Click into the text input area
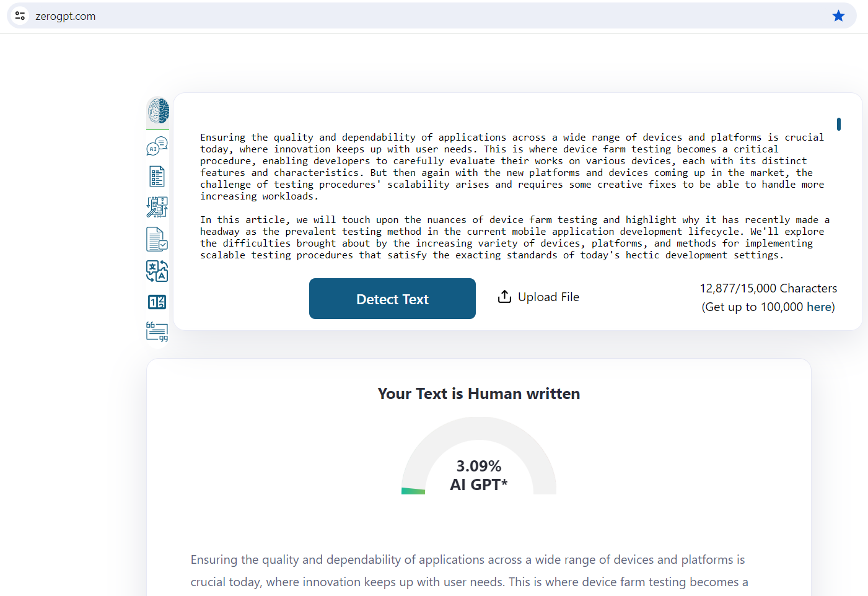Image resolution: width=868 pixels, height=596 pixels. coord(515,196)
